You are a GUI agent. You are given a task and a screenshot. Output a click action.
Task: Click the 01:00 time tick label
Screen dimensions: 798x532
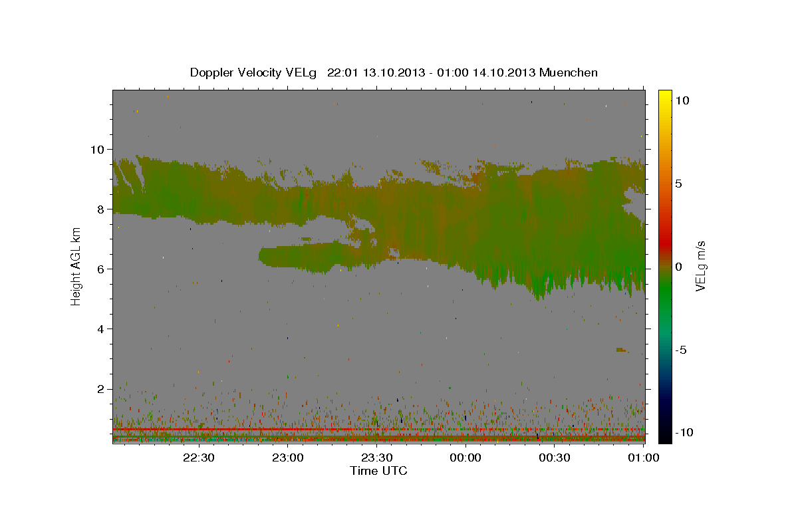tap(643, 458)
